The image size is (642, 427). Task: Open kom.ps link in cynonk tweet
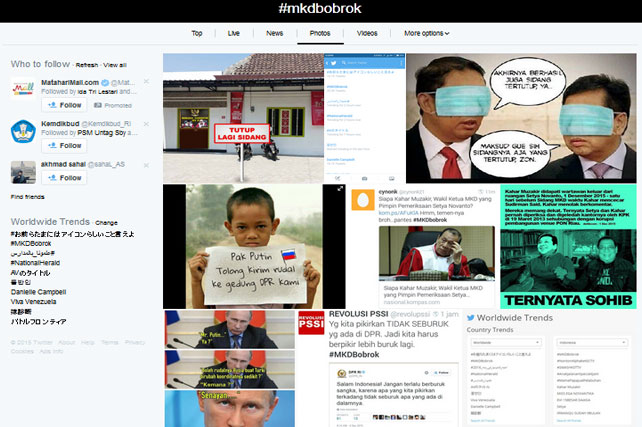click(398, 213)
